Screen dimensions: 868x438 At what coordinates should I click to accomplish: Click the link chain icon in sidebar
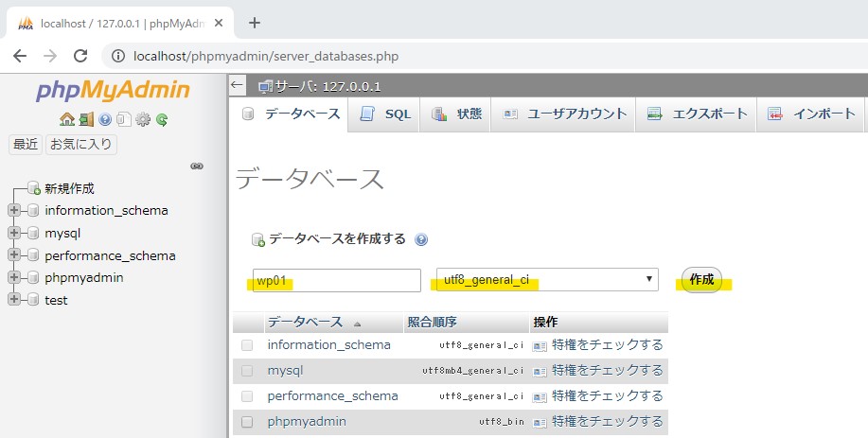point(197,166)
